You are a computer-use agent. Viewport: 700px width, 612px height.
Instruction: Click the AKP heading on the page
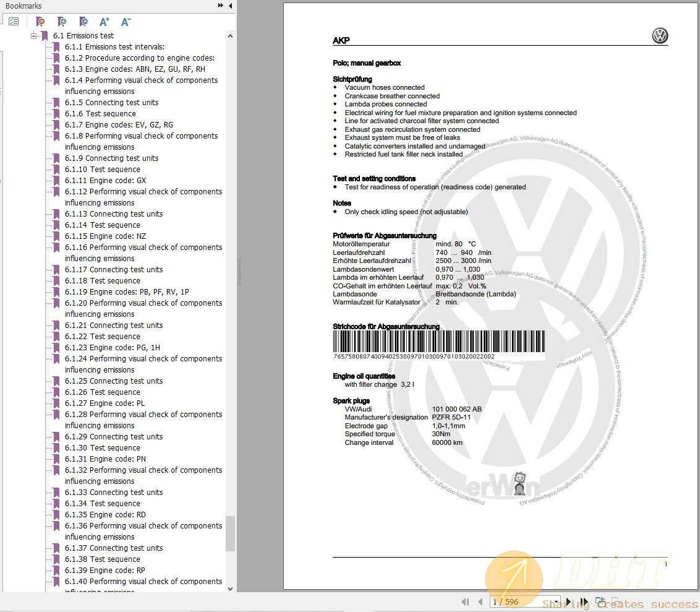[x=341, y=41]
